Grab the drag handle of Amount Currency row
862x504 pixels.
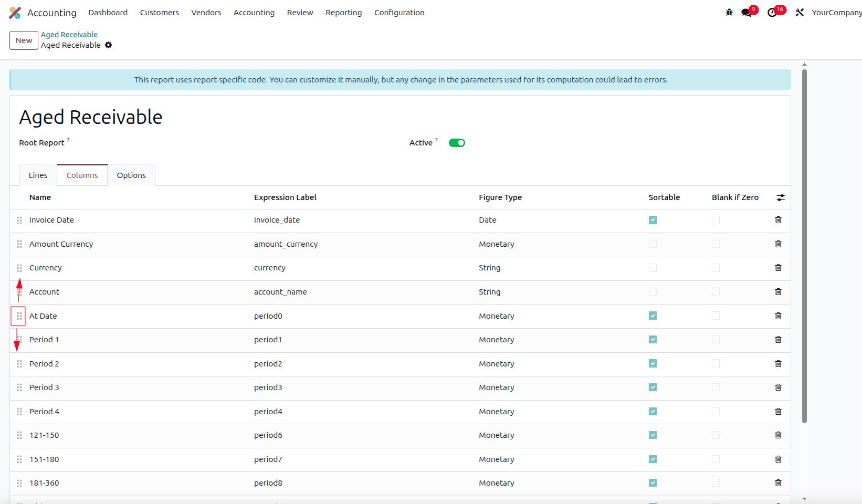(x=19, y=244)
